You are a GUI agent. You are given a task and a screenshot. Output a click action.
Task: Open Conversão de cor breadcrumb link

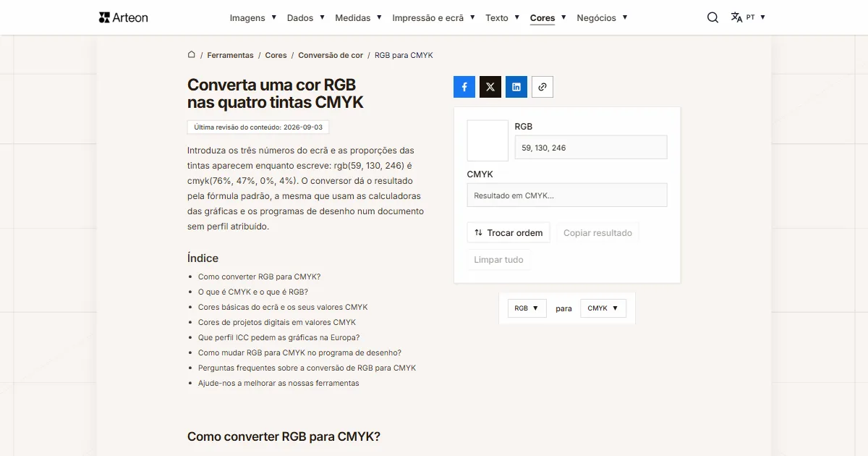[x=331, y=55]
